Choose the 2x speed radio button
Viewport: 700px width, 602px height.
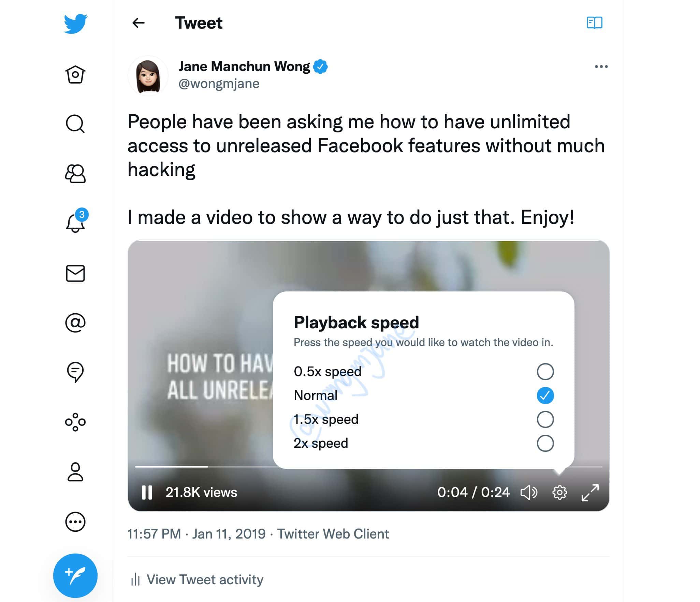(x=545, y=443)
